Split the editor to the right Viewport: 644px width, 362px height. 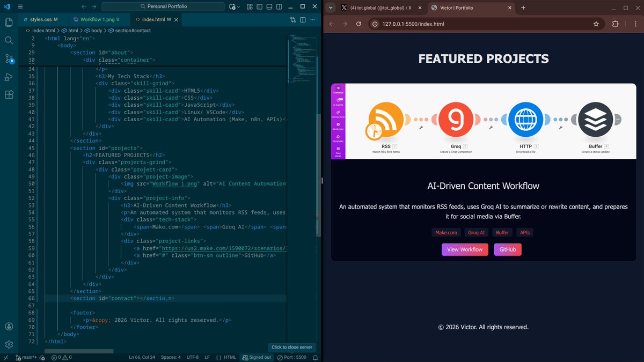[x=302, y=19]
